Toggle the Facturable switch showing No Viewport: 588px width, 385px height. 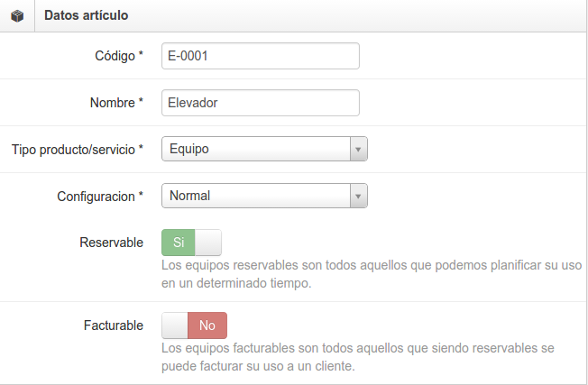(194, 325)
